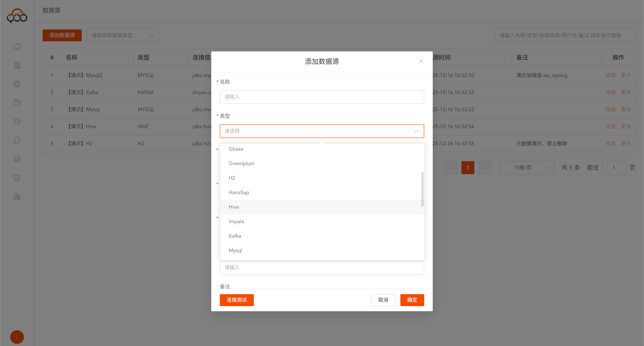The image size is (644, 346).
Task: Select the database sources icon in the sidebar
Action: pos(17,159)
